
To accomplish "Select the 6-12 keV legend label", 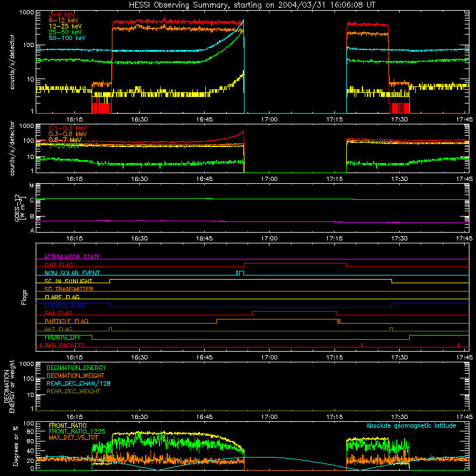I will pyautogui.click(x=63, y=20).
